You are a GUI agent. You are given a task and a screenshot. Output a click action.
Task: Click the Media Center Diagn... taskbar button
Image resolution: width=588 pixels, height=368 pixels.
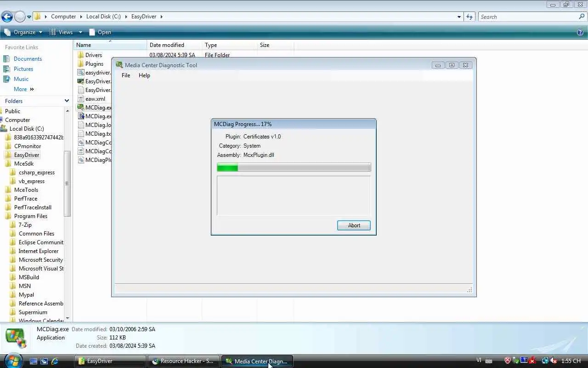(257, 361)
